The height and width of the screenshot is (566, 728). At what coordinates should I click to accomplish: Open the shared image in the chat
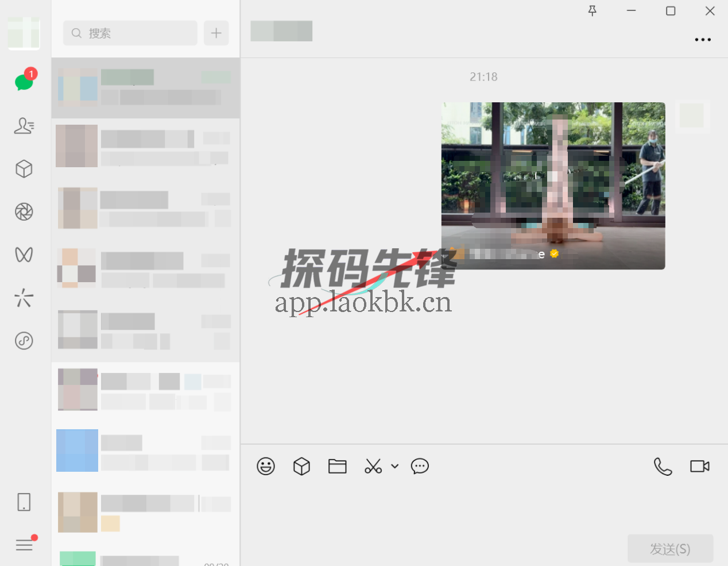pos(553,186)
